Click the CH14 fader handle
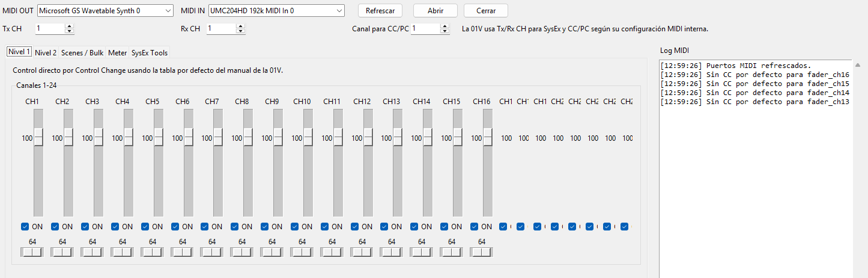The height and width of the screenshot is (278, 868). [428, 138]
